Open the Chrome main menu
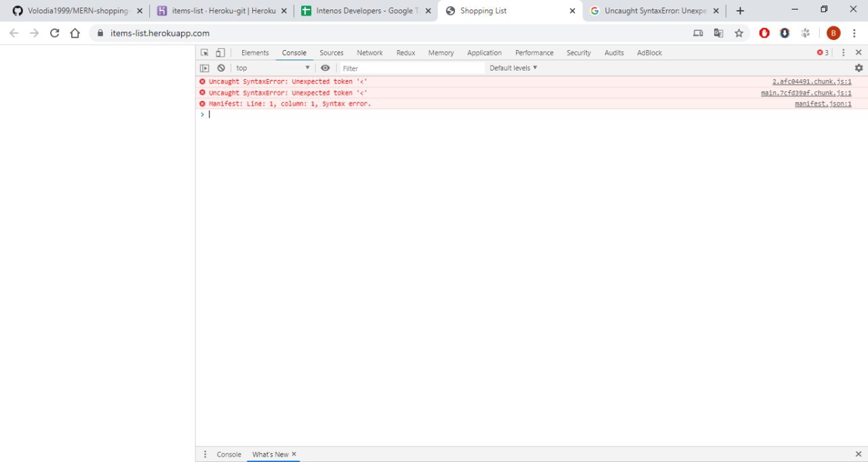 click(854, 33)
